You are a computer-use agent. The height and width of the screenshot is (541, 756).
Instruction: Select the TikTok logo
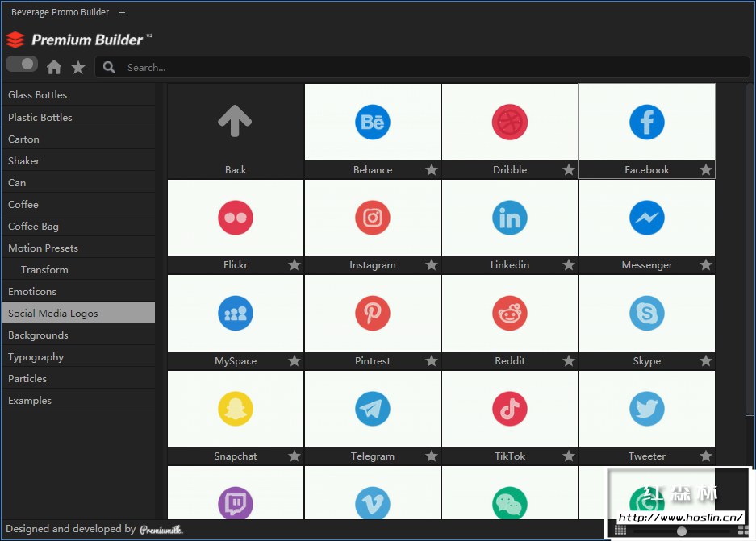click(x=510, y=409)
